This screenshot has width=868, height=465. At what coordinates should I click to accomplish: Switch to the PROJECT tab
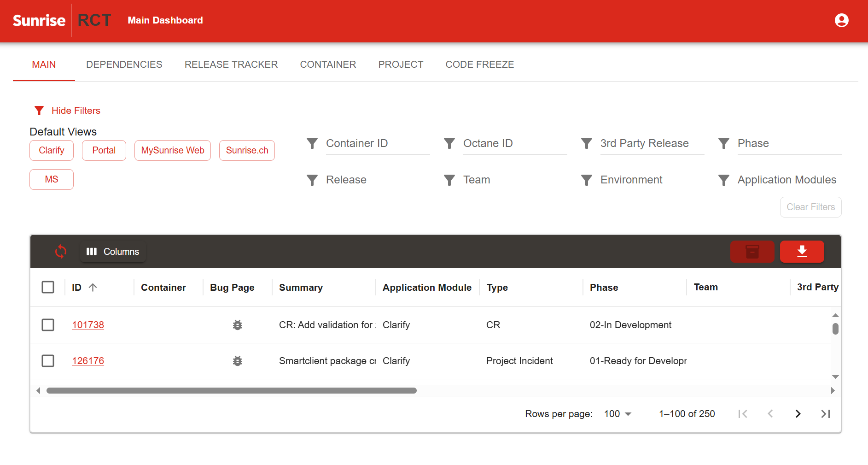click(x=401, y=65)
